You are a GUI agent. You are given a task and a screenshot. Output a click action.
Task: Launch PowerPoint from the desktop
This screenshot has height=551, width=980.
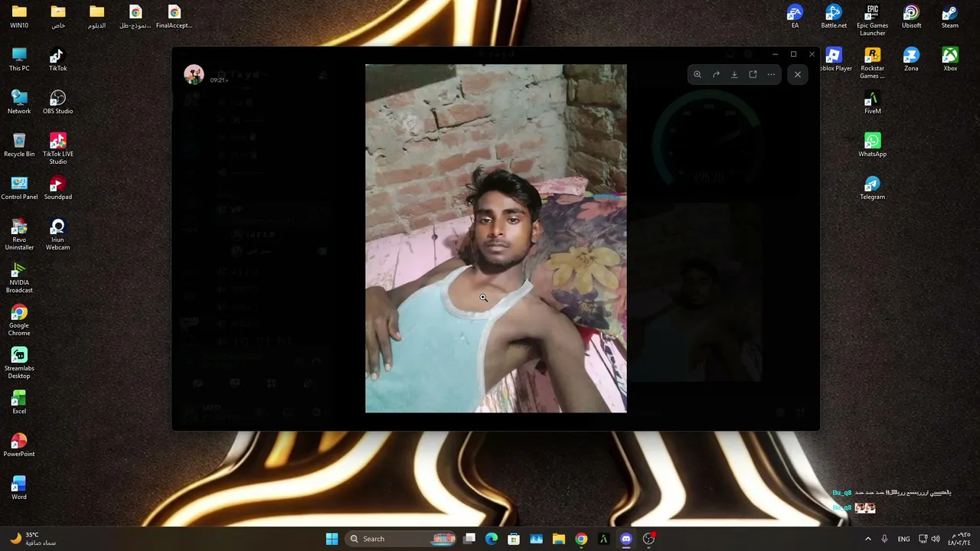[x=19, y=445]
